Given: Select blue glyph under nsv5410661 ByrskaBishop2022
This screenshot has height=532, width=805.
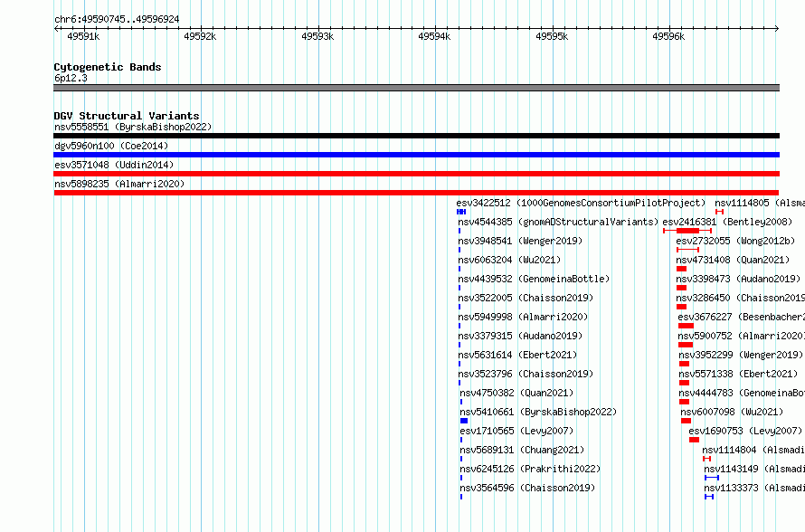Looking at the screenshot, I should [464, 421].
